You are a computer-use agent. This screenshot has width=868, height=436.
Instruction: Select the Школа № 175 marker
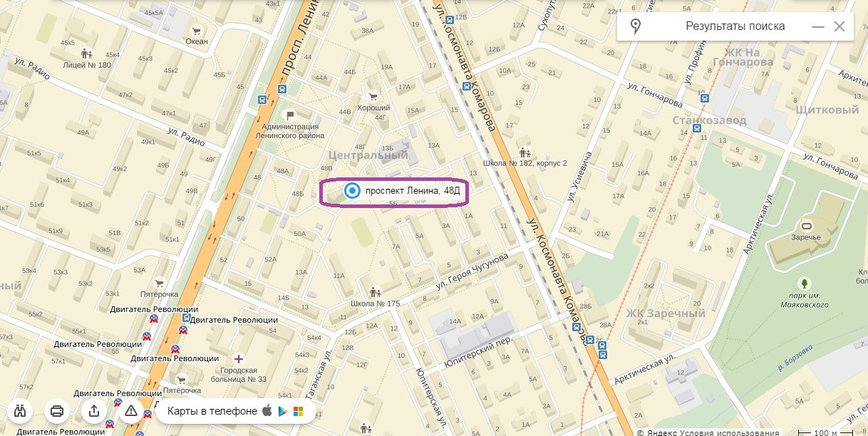click(375, 292)
